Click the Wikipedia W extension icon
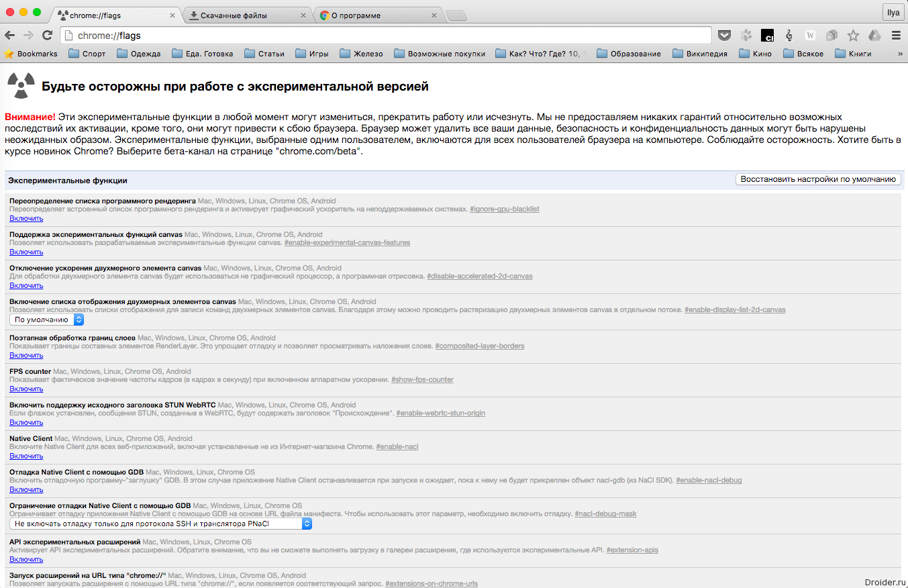Image resolution: width=908 pixels, height=588 pixels. point(811,36)
